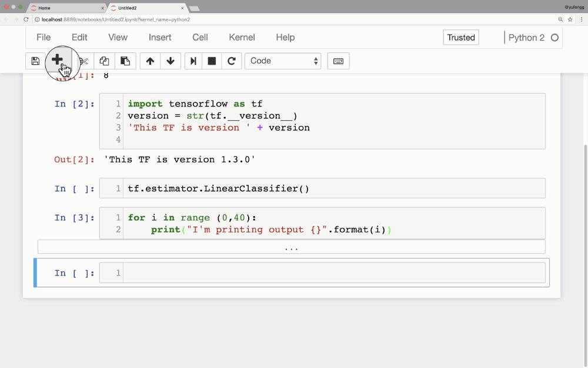Bookmark this page with the star icon
This screenshot has height=368, width=588.
[x=570, y=19]
